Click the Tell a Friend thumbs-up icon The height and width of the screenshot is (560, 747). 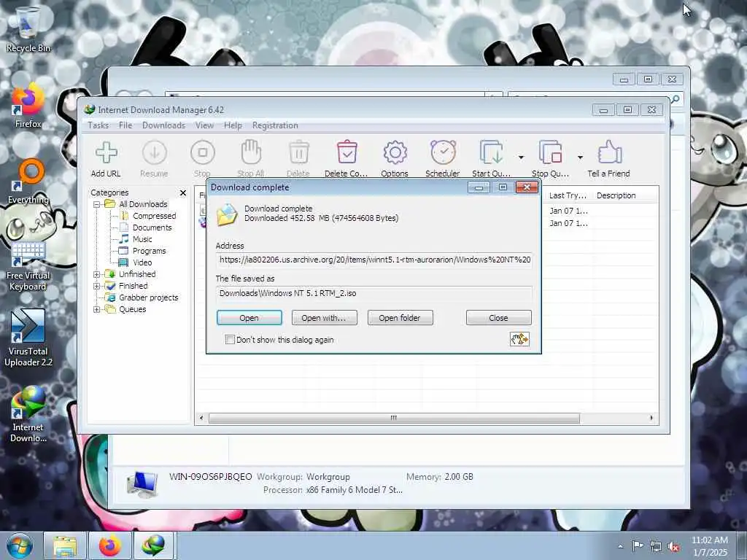pyautogui.click(x=609, y=152)
